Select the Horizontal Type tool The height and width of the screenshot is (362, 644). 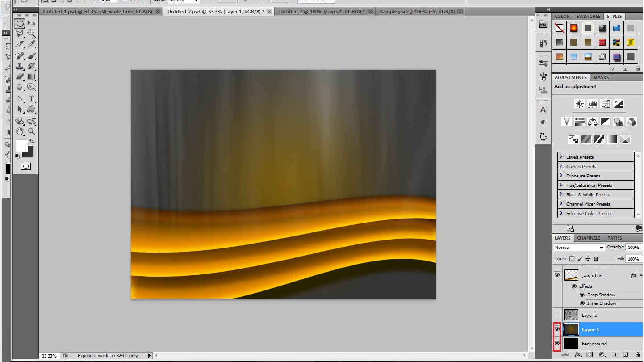tap(31, 99)
